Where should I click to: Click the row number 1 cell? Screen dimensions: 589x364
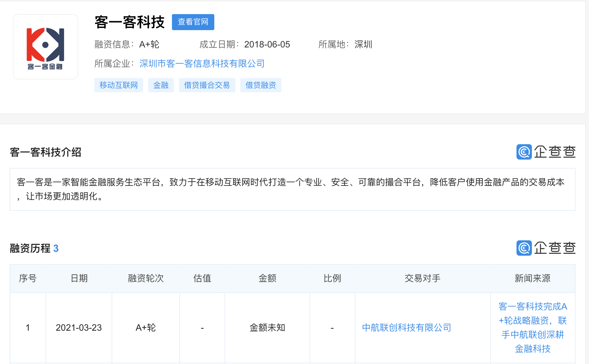click(28, 327)
